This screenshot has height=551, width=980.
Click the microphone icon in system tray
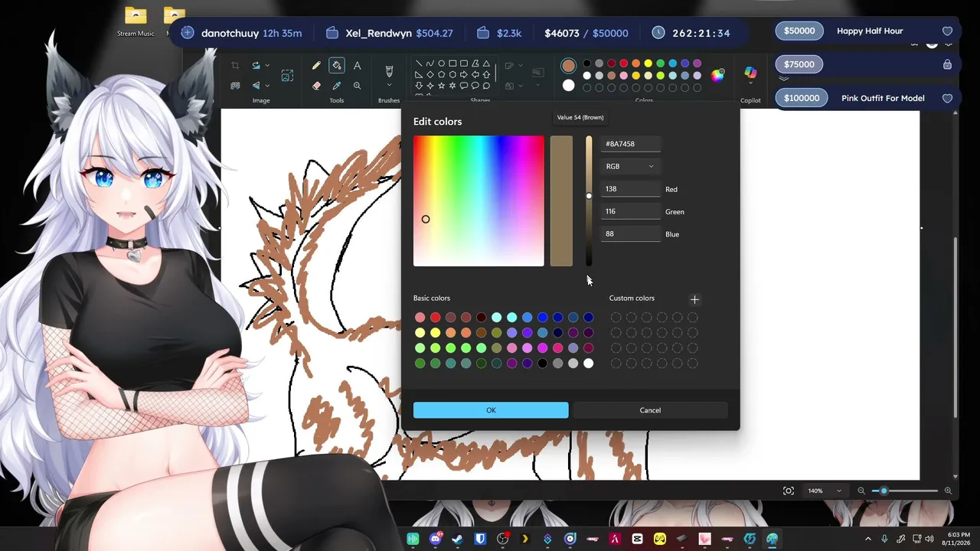click(x=884, y=539)
